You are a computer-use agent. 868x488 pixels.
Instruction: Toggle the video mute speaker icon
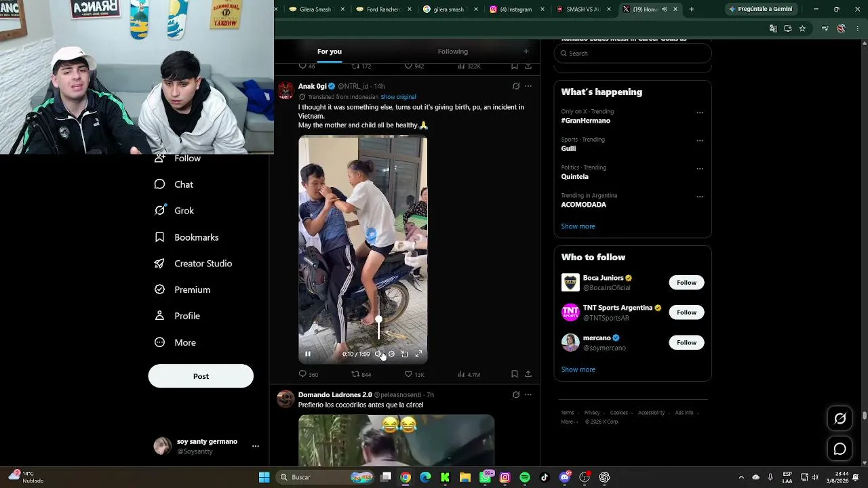pos(379,354)
